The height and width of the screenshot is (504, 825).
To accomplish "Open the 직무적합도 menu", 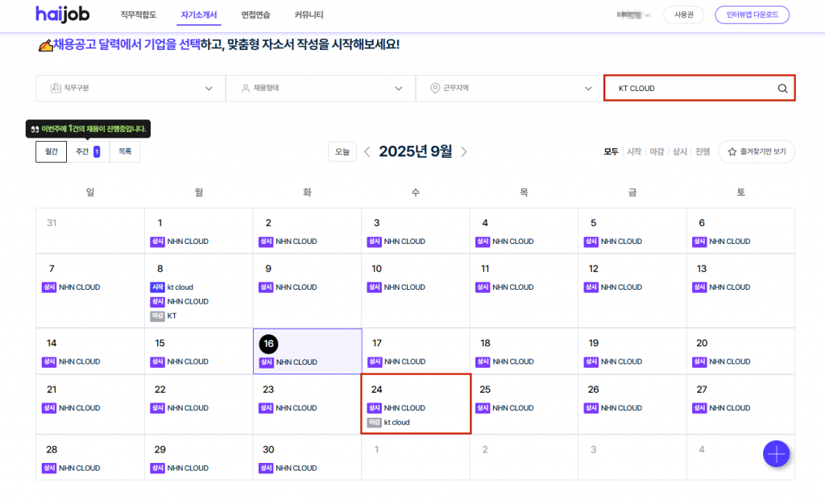I will coord(139,14).
